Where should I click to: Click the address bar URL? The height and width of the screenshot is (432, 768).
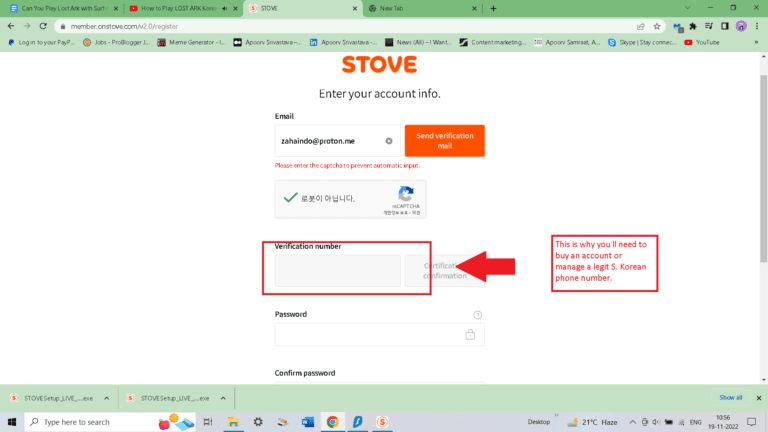124,26
